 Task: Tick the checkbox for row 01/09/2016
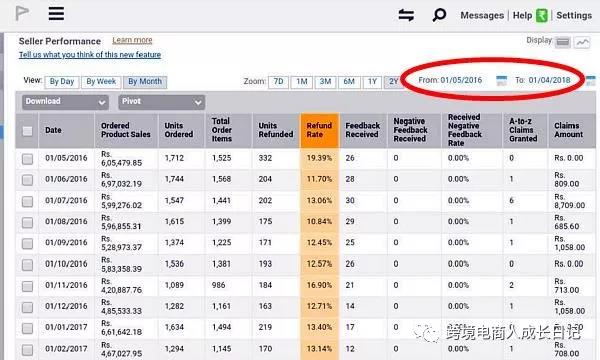[x=27, y=243]
